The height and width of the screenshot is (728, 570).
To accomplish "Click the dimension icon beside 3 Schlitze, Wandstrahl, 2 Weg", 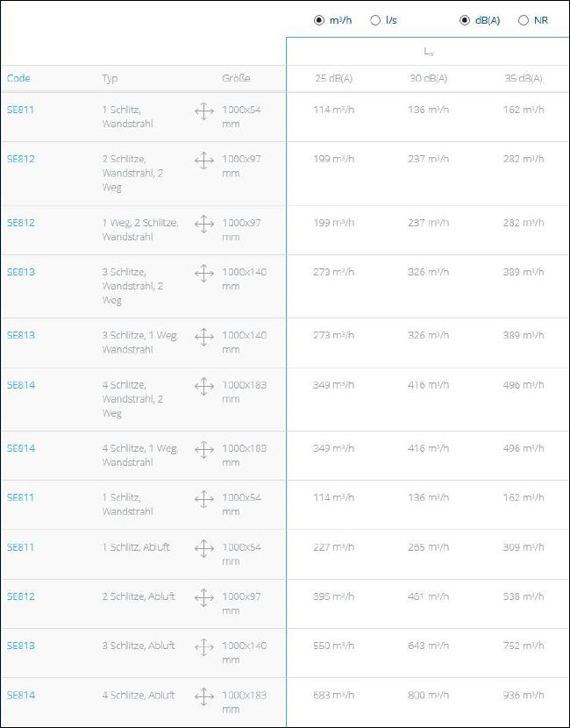I will click(x=204, y=274).
